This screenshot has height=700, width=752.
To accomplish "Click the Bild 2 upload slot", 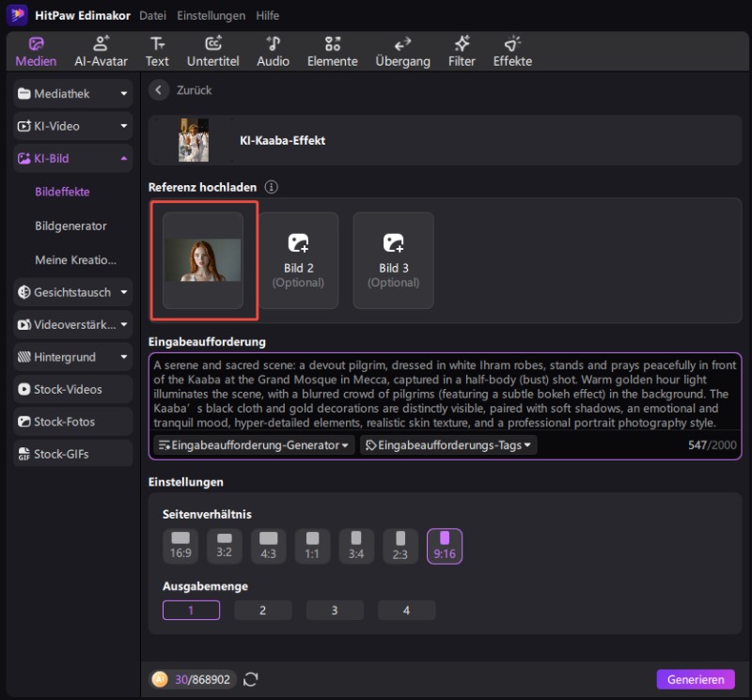I will [298, 260].
